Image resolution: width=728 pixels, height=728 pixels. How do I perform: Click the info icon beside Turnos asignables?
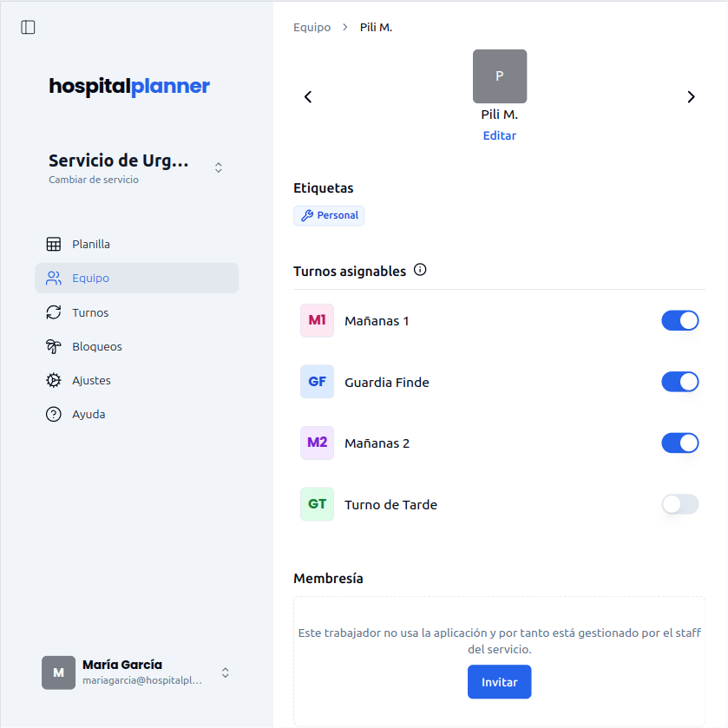pos(421,271)
